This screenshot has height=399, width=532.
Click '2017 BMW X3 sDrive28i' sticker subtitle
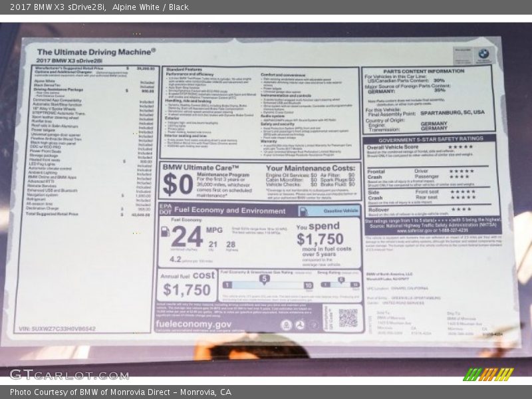point(69,61)
